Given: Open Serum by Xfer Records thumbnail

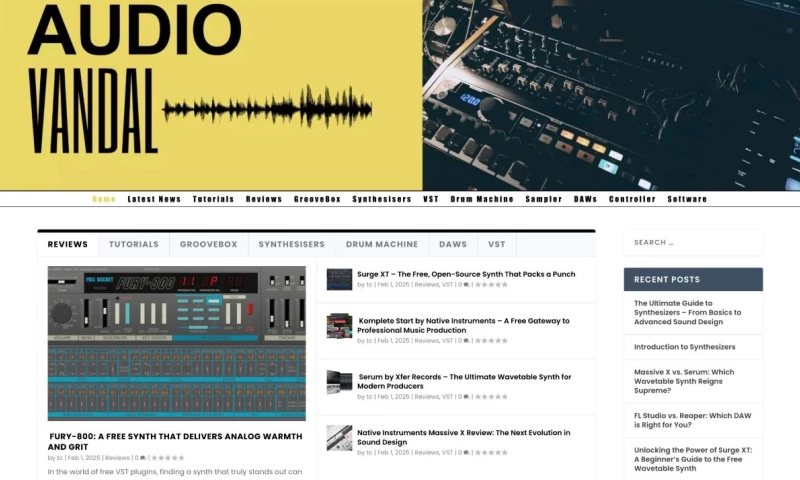Looking at the screenshot, I should (339, 382).
